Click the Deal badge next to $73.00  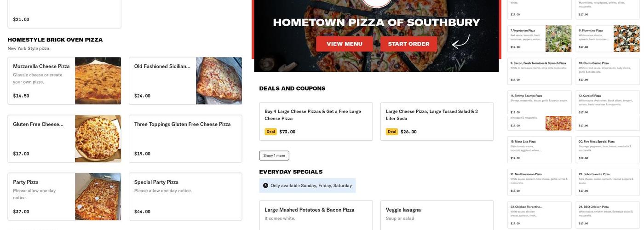click(270, 132)
